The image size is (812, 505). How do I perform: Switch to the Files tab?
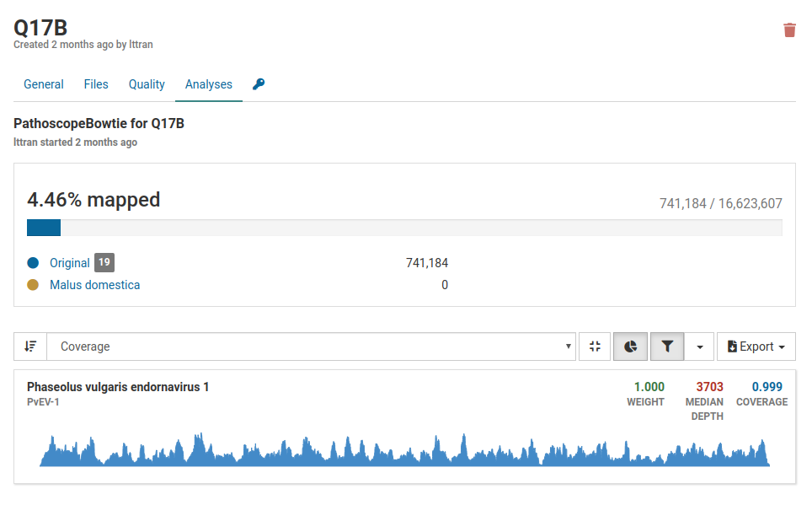(96, 84)
